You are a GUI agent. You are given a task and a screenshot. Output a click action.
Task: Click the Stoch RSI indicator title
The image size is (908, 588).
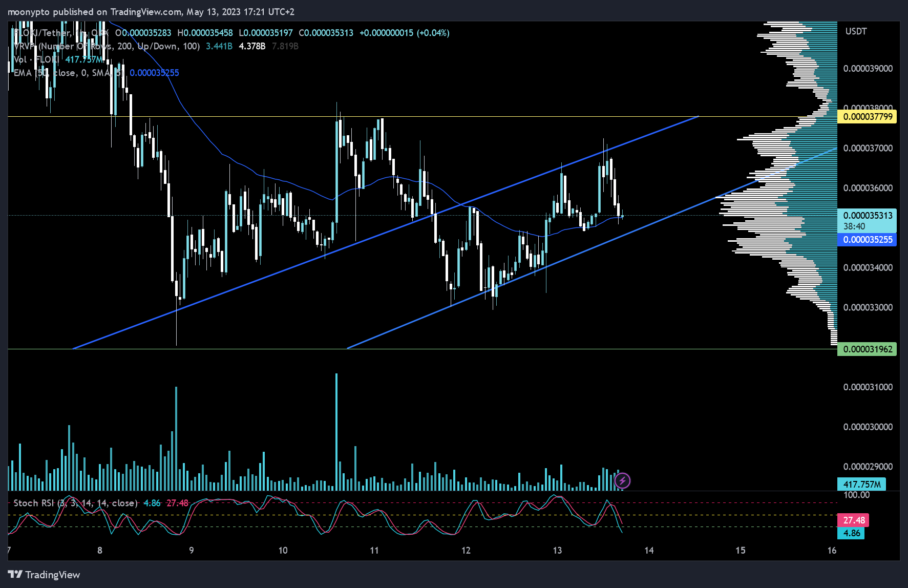click(75, 503)
